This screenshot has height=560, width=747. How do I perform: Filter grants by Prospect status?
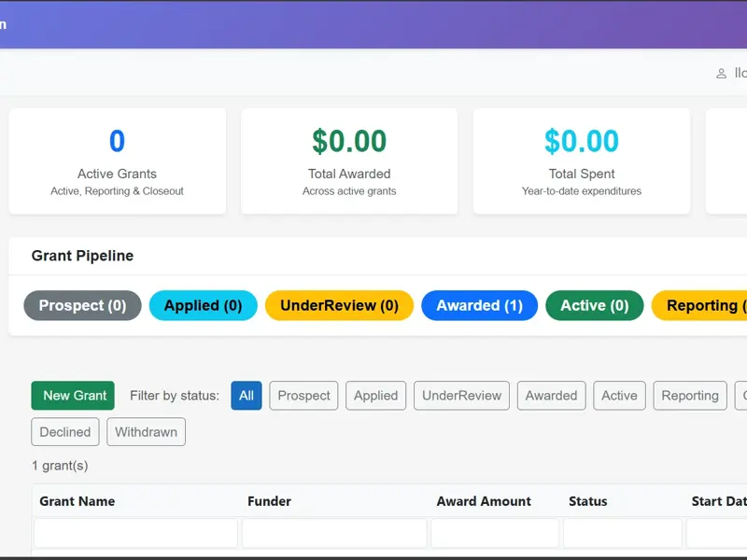(304, 395)
